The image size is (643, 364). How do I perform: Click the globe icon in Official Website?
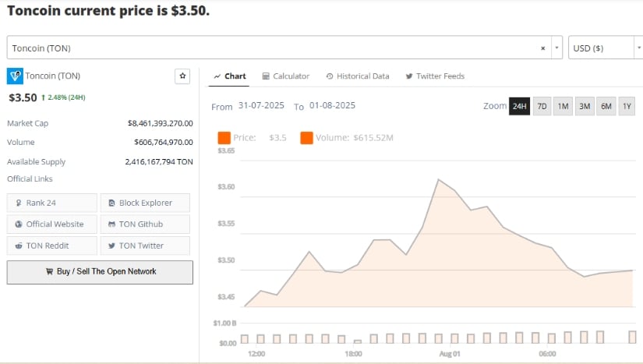pos(19,224)
